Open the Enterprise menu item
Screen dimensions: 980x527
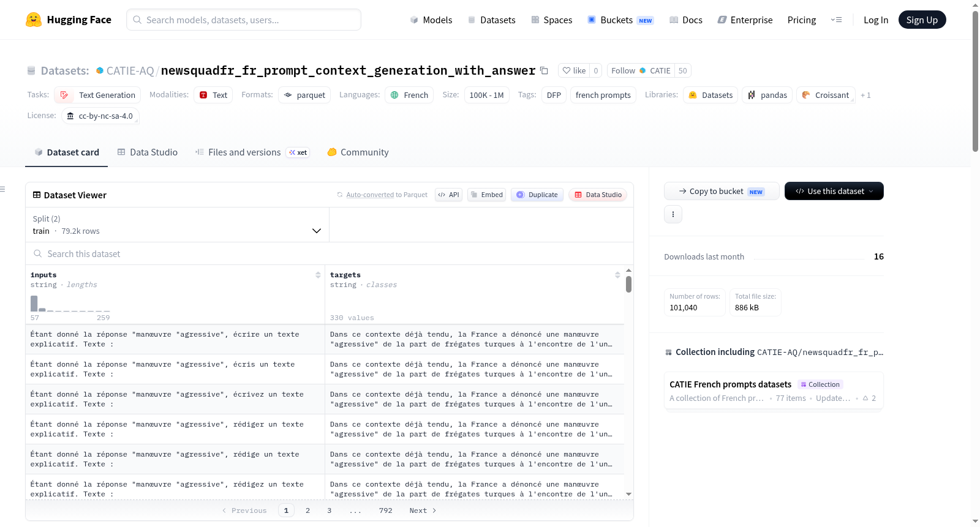[x=745, y=20]
